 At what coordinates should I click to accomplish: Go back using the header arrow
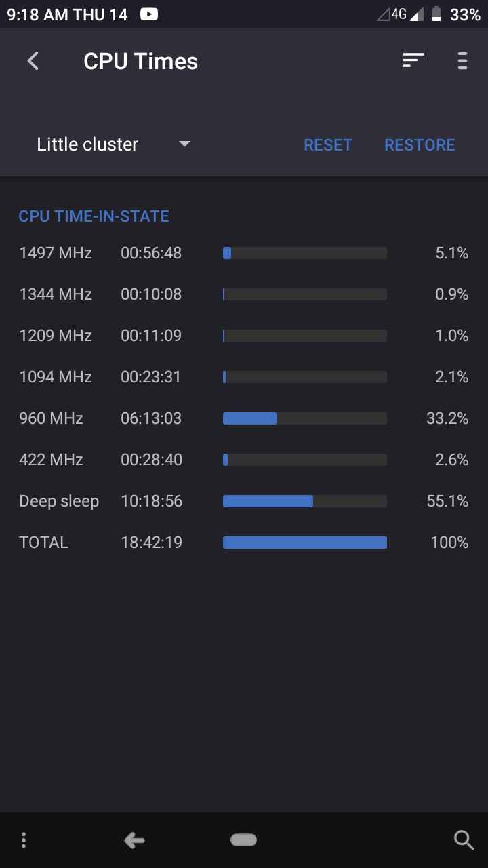pyautogui.click(x=33, y=61)
